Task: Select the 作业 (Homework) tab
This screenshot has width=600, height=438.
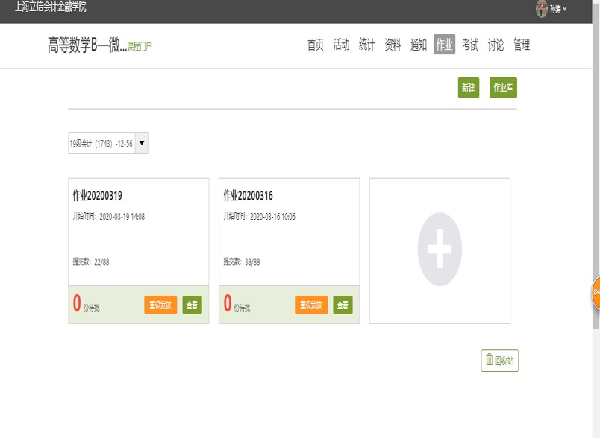Action: coord(444,45)
